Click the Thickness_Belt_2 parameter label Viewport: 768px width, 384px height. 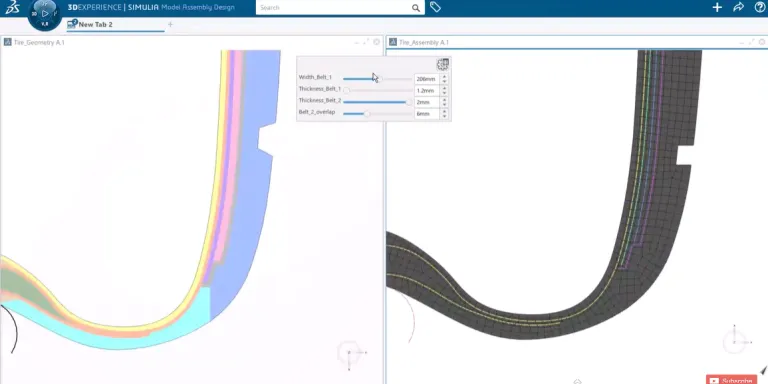[319, 101]
